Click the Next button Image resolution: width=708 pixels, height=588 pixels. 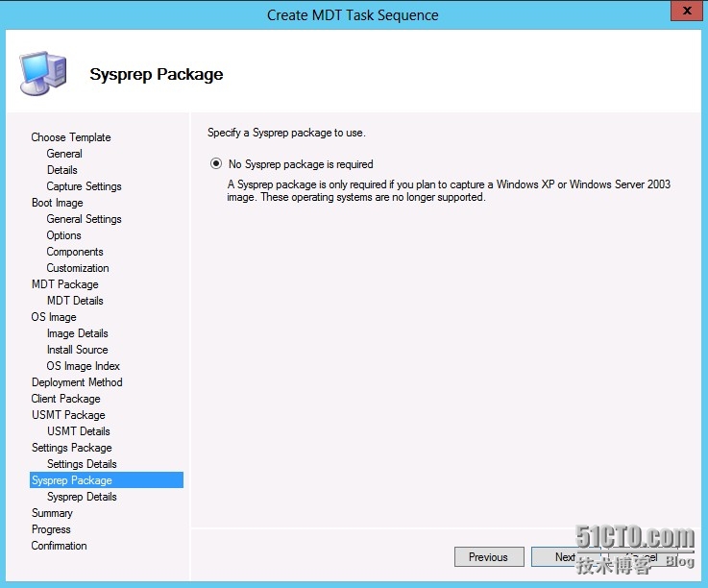point(566,557)
